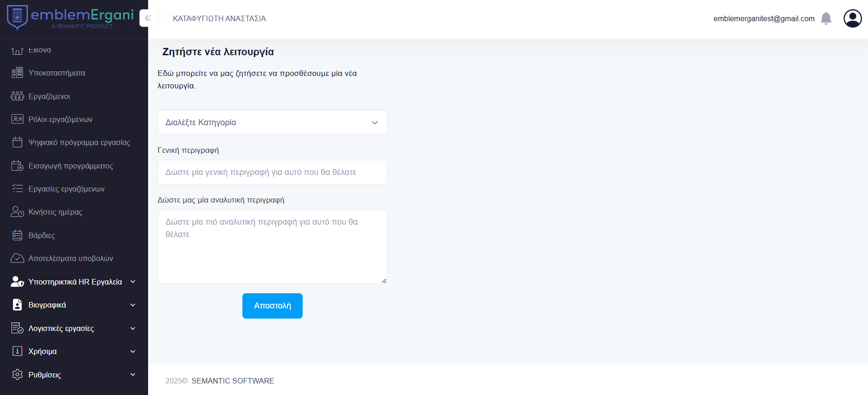
Task: Click the analytical description textarea
Action: click(x=272, y=247)
